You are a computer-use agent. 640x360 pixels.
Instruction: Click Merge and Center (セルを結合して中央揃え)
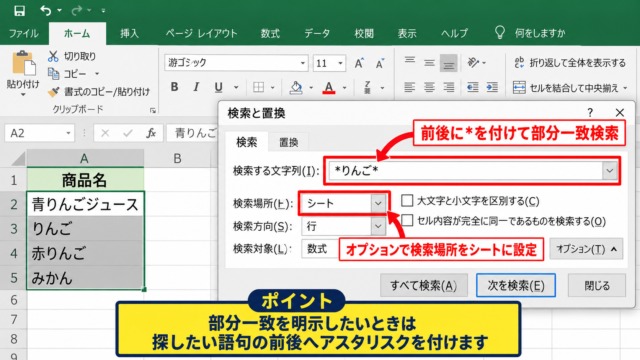570,88
